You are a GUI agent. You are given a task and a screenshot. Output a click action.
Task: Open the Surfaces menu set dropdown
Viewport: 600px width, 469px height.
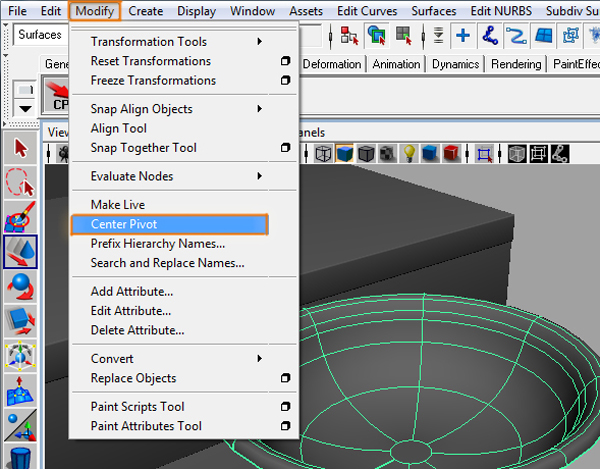[x=41, y=35]
